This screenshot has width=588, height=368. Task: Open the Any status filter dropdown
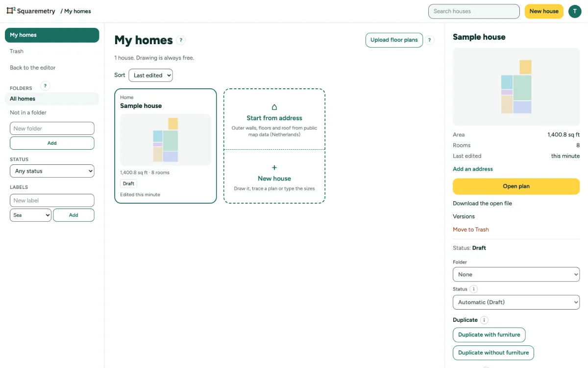tap(52, 171)
